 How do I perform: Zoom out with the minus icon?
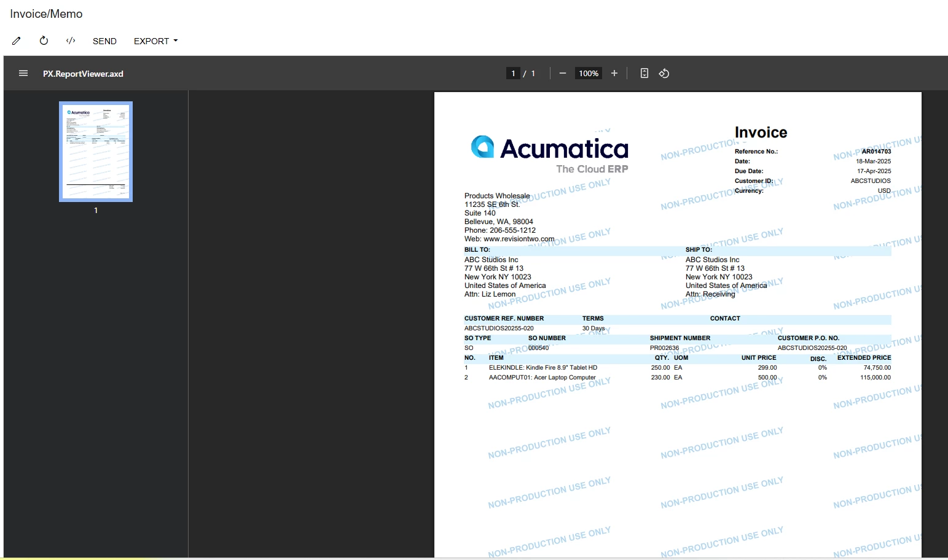pyautogui.click(x=562, y=73)
